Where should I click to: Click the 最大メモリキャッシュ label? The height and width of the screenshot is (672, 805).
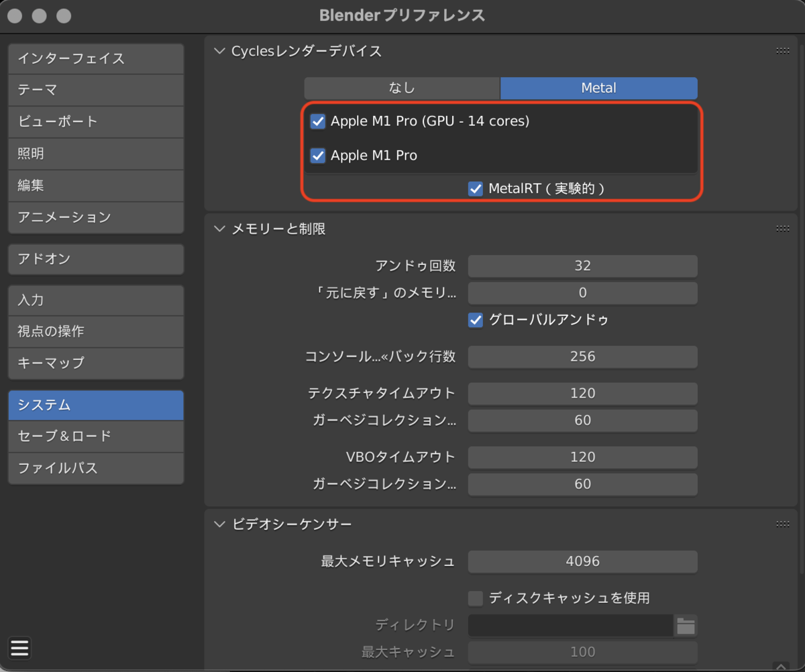point(388,561)
